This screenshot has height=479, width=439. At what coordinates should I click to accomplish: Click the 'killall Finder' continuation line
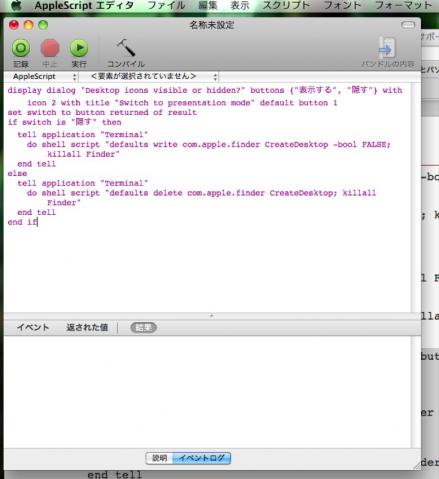(83, 154)
